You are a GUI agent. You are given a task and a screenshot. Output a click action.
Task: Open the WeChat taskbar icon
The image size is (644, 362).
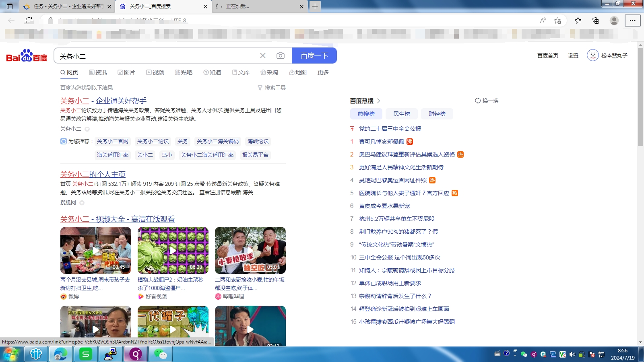(161, 354)
